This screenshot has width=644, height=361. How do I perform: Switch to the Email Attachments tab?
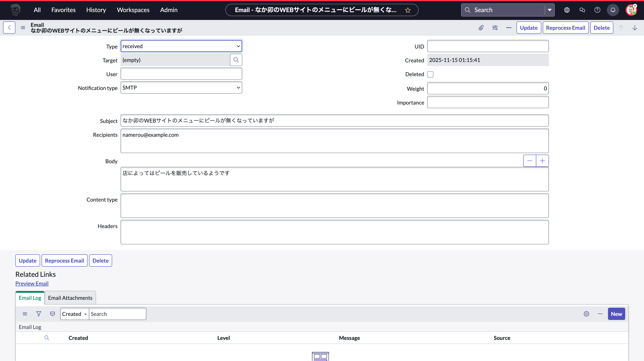(x=70, y=298)
